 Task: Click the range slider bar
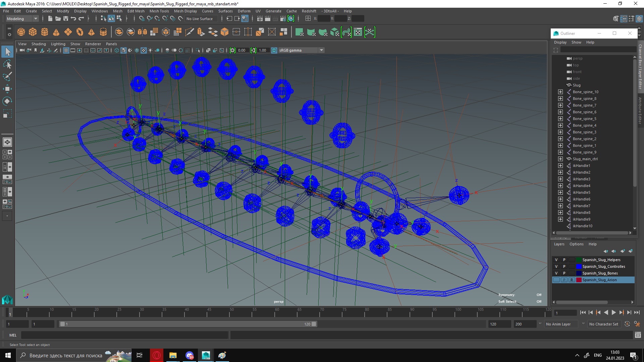pyautogui.click(x=188, y=324)
